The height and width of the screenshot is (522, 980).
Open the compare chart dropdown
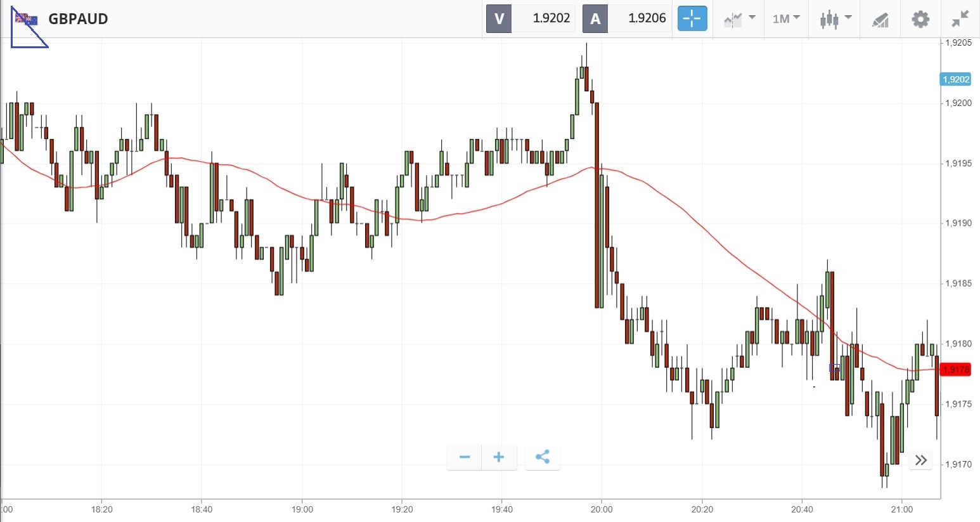[739, 19]
